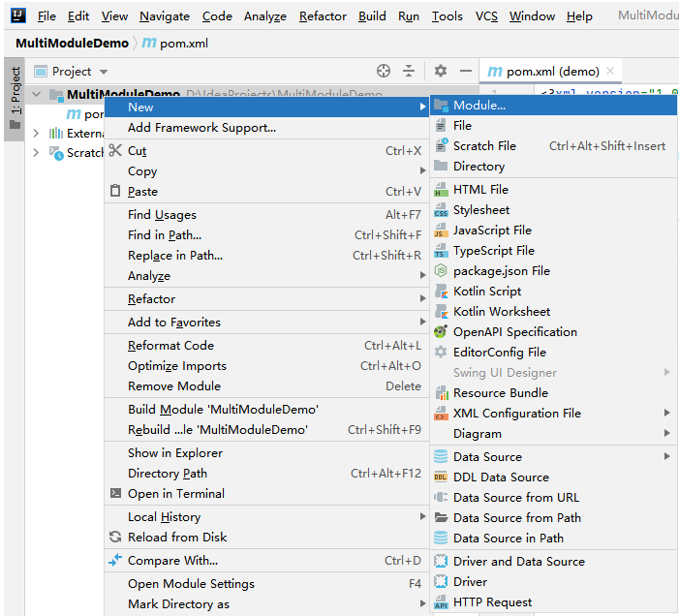Expand the External Libraries tree node
Image resolution: width=679 pixels, height=616 pixels.
tap(37, 133)
